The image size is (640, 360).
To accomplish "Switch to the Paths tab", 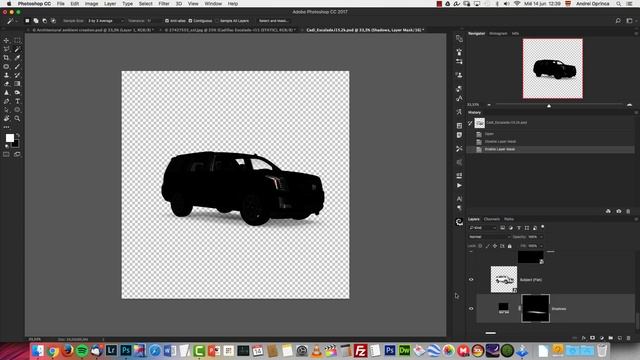I will click(509, 219).
